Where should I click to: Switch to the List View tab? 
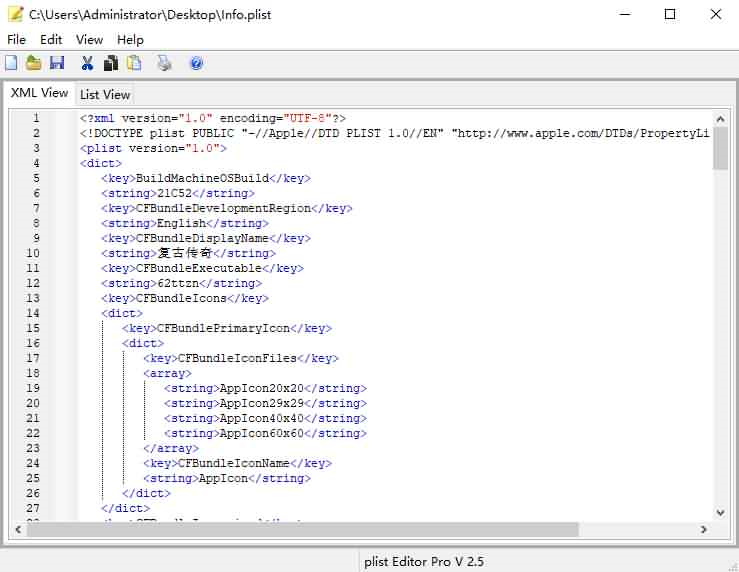[105, 95]
